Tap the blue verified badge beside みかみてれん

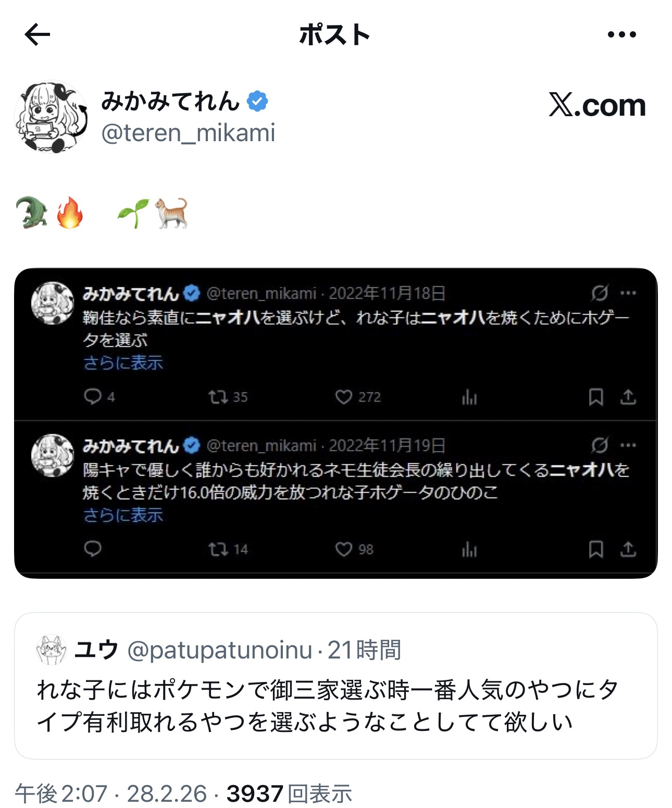point(257,101)
